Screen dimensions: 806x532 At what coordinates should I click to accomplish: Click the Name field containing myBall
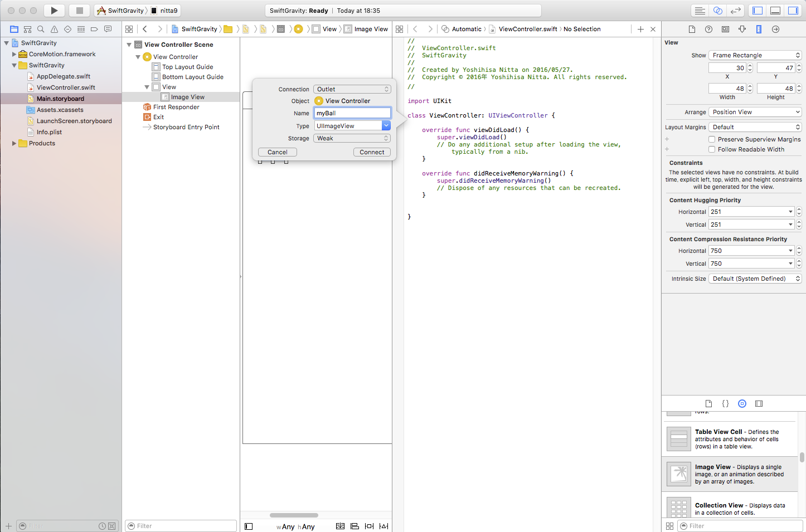click(x=352, y=113)
